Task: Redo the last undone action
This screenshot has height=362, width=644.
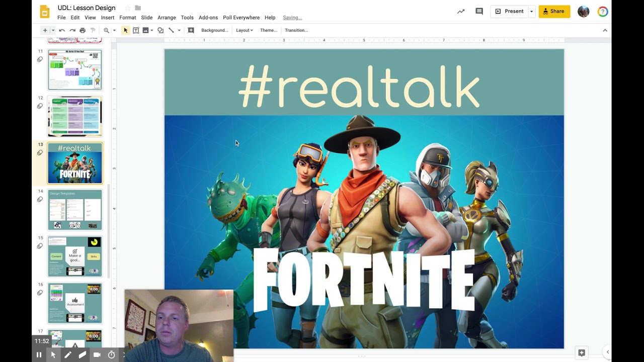Action: [x=72, y=30]
